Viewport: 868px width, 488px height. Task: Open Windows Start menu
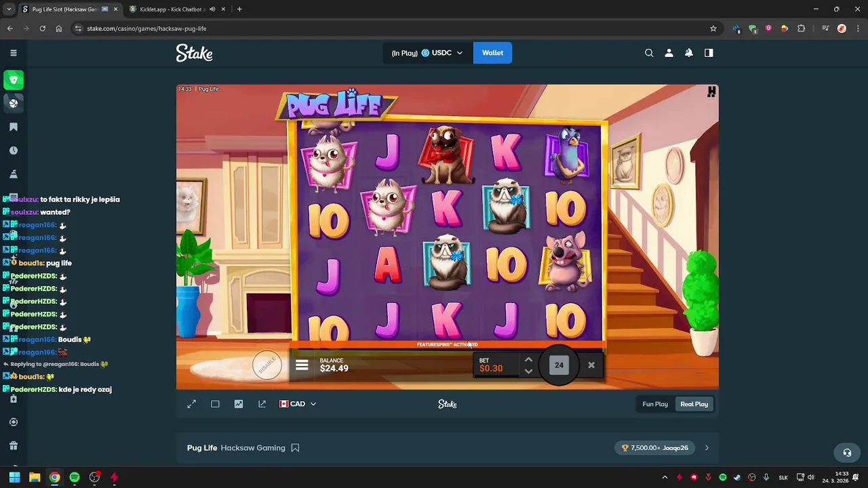(x=14, y=477)
